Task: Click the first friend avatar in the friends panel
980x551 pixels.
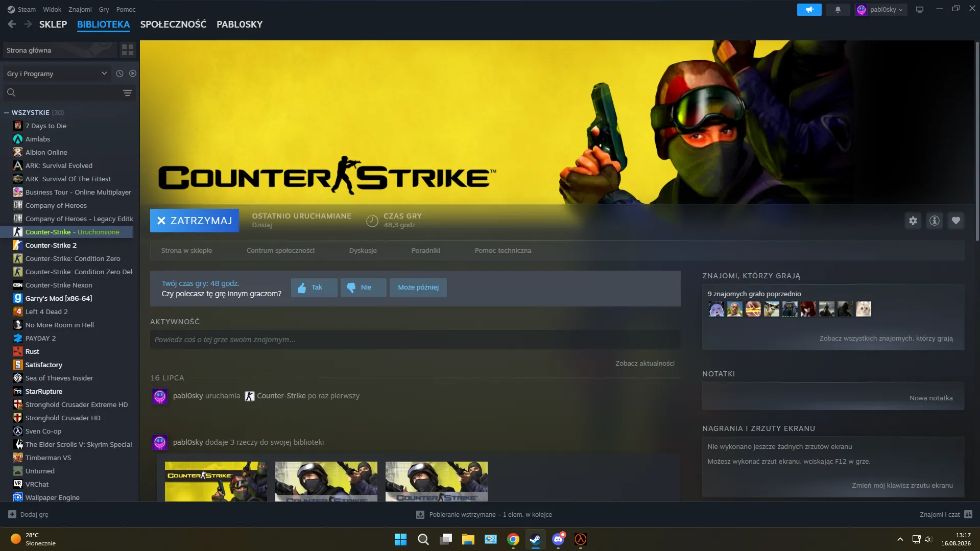Action: (x=716, y=309)
